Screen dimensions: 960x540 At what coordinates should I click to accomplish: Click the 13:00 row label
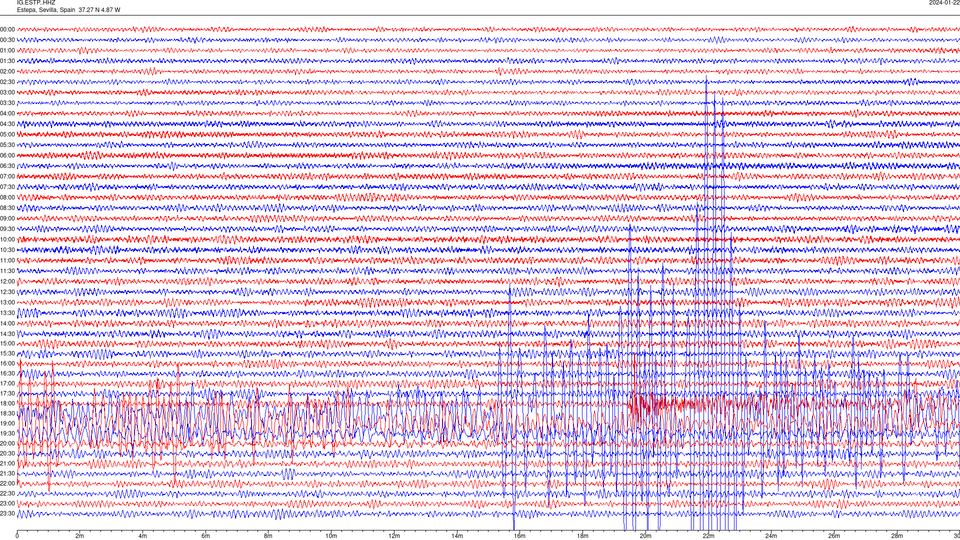pos(7,302)
